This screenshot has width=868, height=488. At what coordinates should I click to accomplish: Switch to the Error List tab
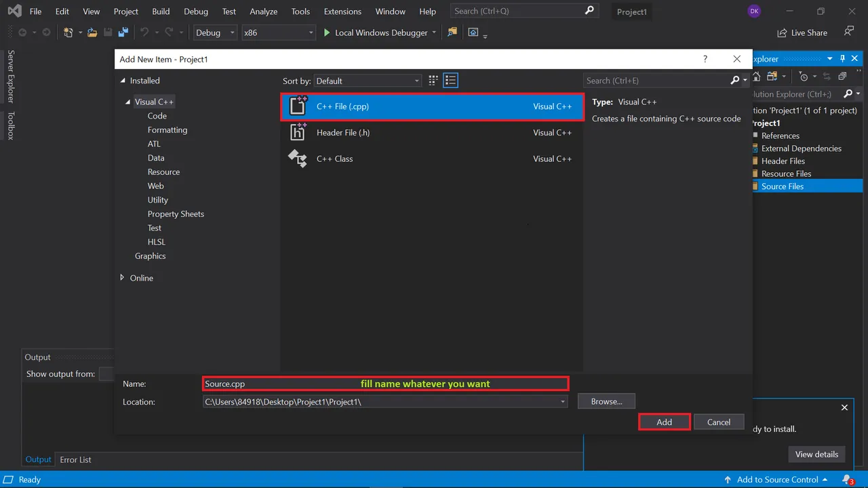click(x=75, y=460)
